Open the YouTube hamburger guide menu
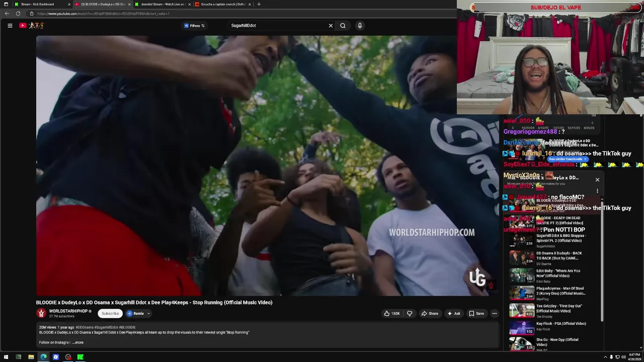 (x=10, y=26)
